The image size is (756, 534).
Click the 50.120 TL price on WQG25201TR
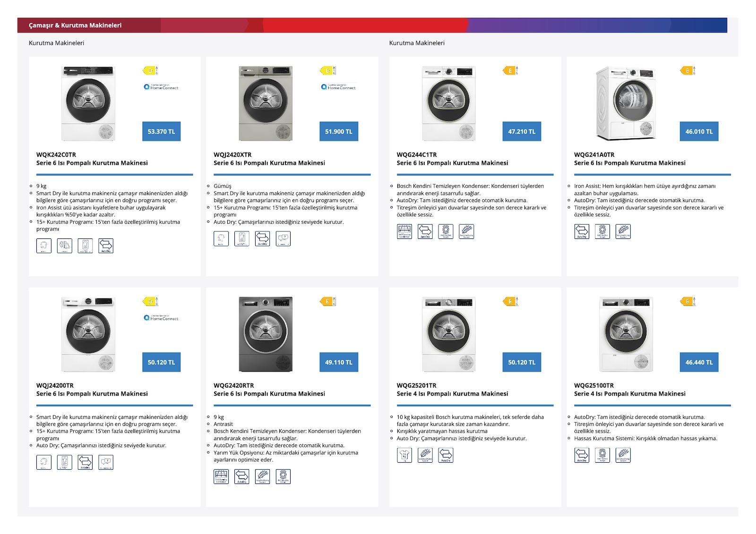tap(522, 362)
